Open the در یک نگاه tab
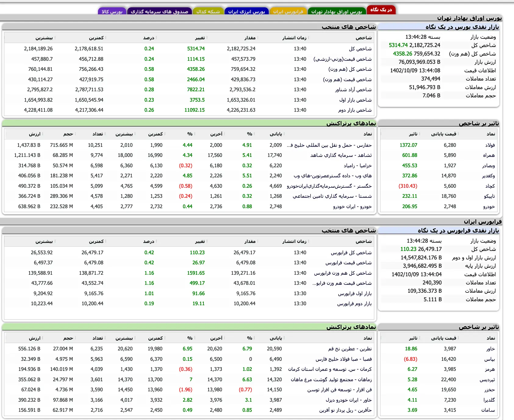514x420 pixels. [381, 10]
